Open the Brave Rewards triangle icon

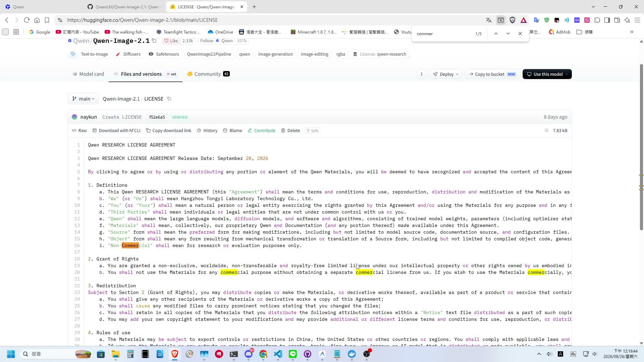524,20
